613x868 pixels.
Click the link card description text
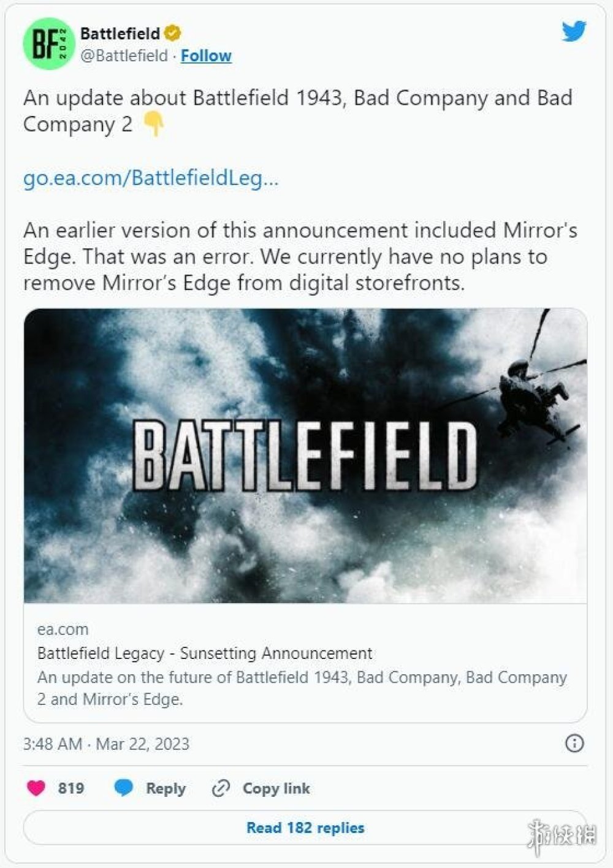302,688
